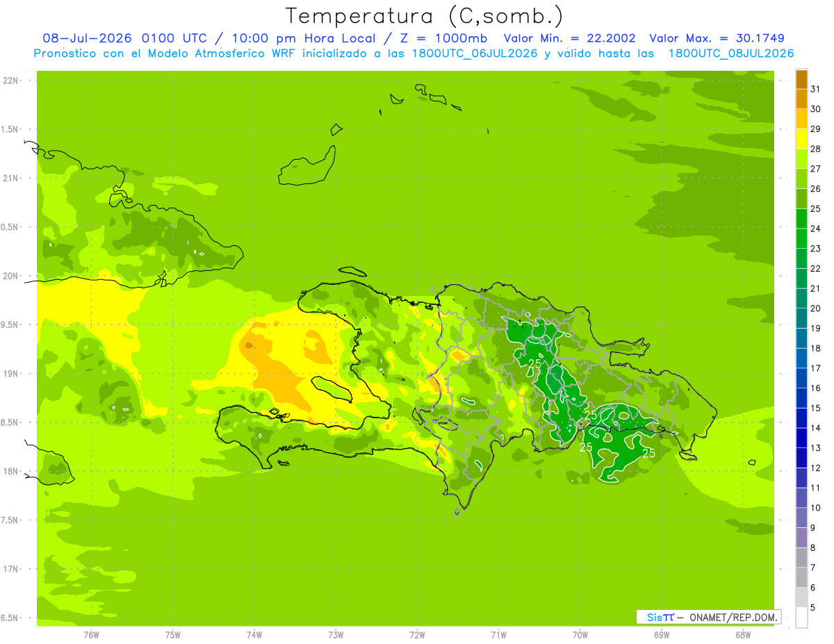Screen dimensions: 834x644
Task: Click the "1800UTC_06JUL2026" initialization time
Action: click(x=472, y=53)
